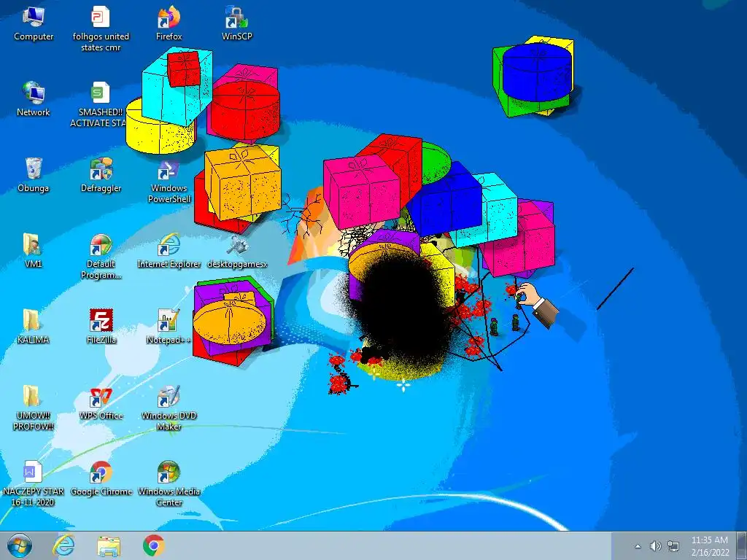
Task: Launch the Firefox shortcut
Action: pos(169,24)
